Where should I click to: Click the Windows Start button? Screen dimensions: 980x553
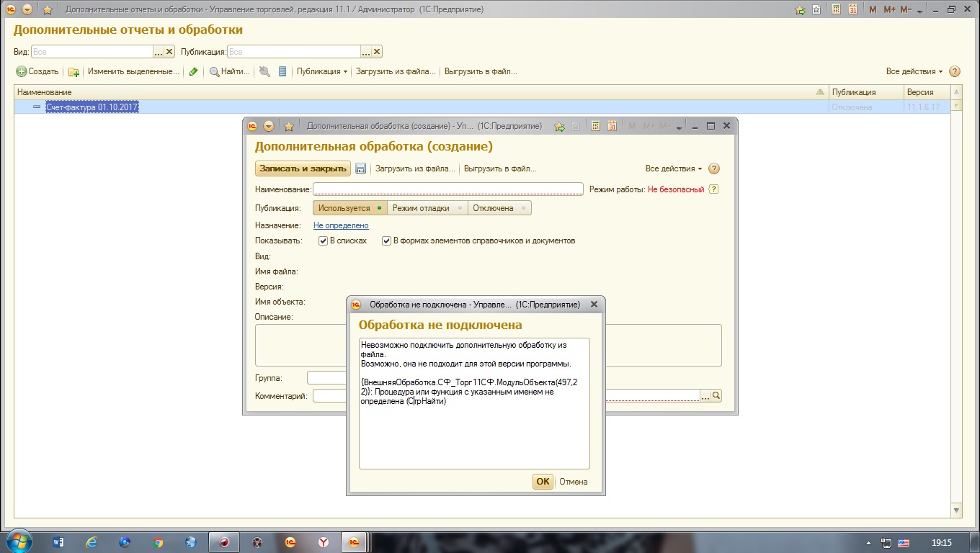18,541
